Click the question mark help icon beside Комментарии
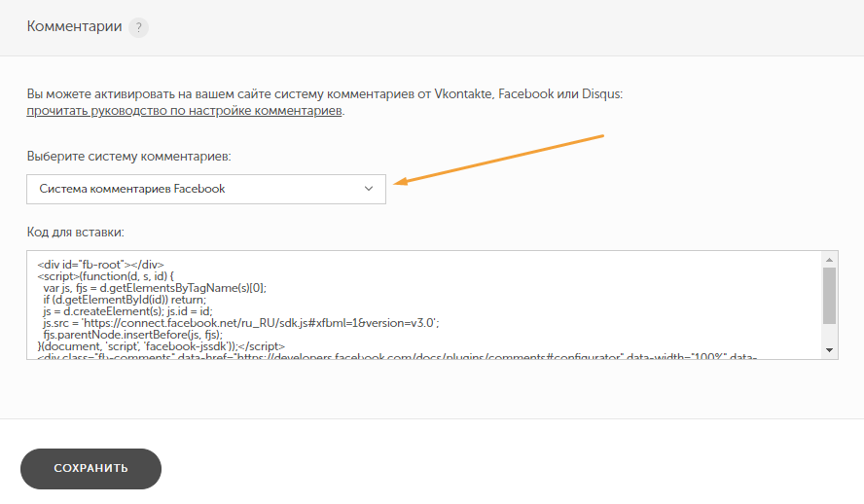Image resolution: width=864 pixels, height=504 pixels. coord(139,27)
